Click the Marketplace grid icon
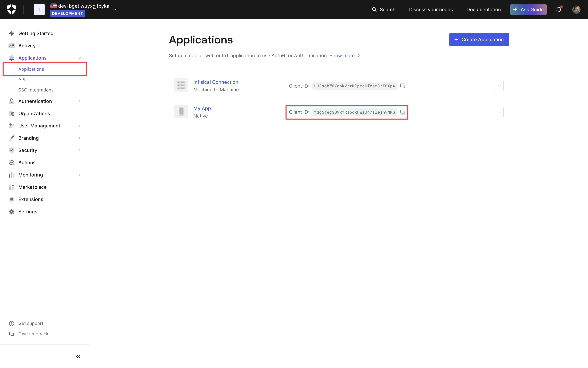This screenshot has width=588, height=368. [x=11, y=187]
